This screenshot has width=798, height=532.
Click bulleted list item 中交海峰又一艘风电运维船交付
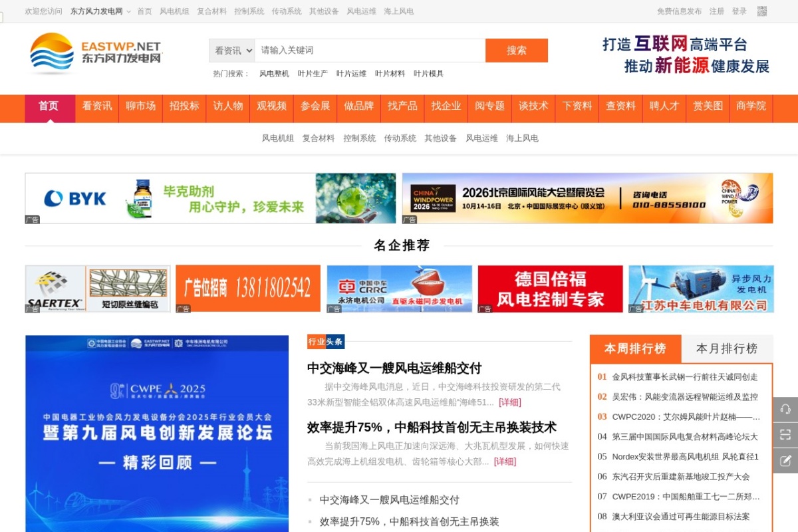pyautogui.click(x=390, y=500)
